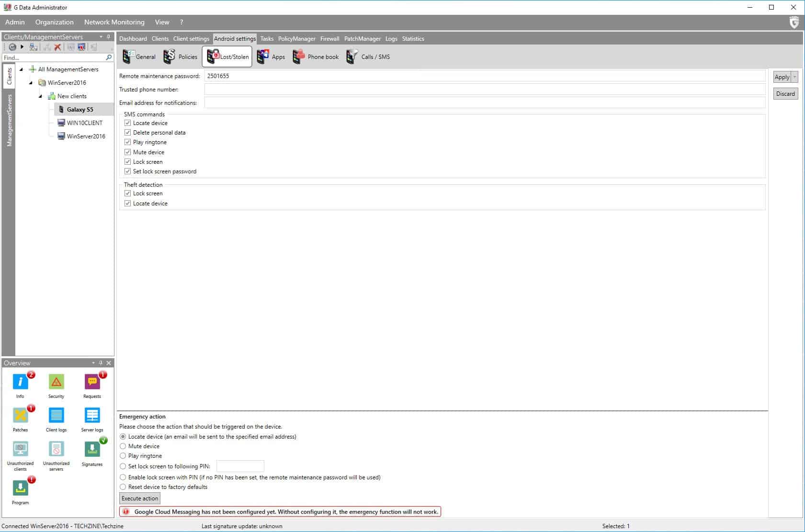Collapse WinServer2016 server tree node
The height and width of the screenshot is (532, 805).
click(x=31, y=83)
